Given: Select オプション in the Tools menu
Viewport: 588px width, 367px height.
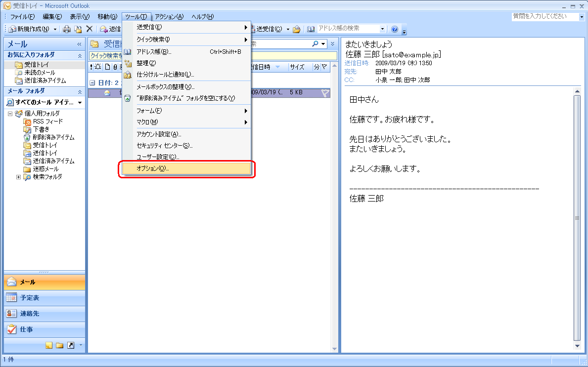Looking at the screenshot, I should (186, 169).
